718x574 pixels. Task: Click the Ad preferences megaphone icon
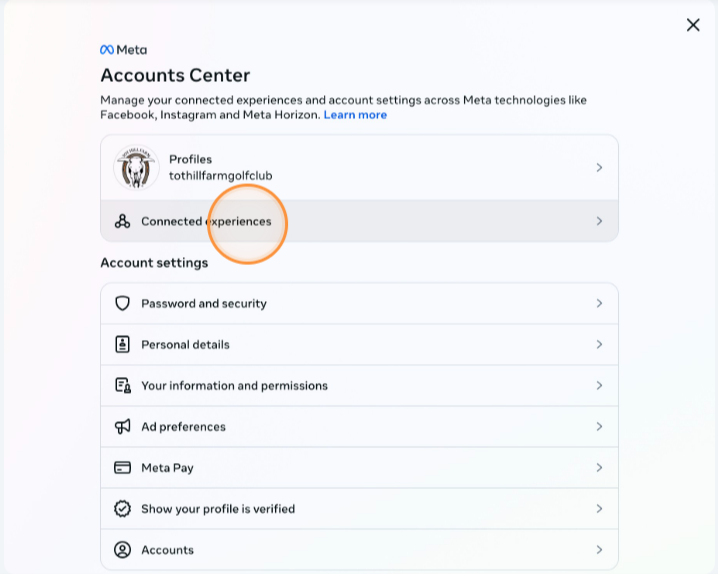click(123, 426)
